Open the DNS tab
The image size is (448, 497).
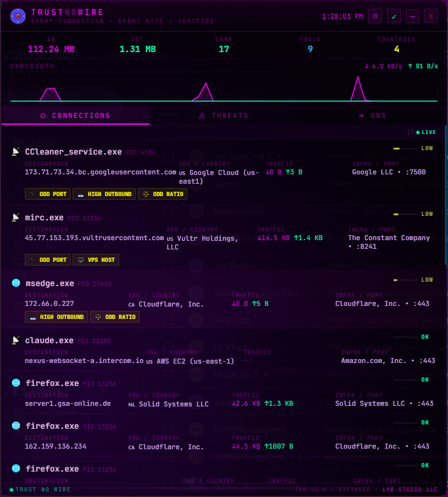tap(372, 115)
